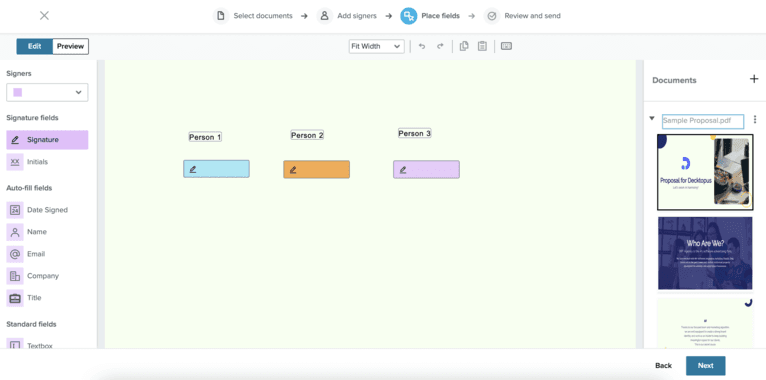The image size is (766, 380).
Task: Select the Initials field label
Action: (x=38, y=162)
